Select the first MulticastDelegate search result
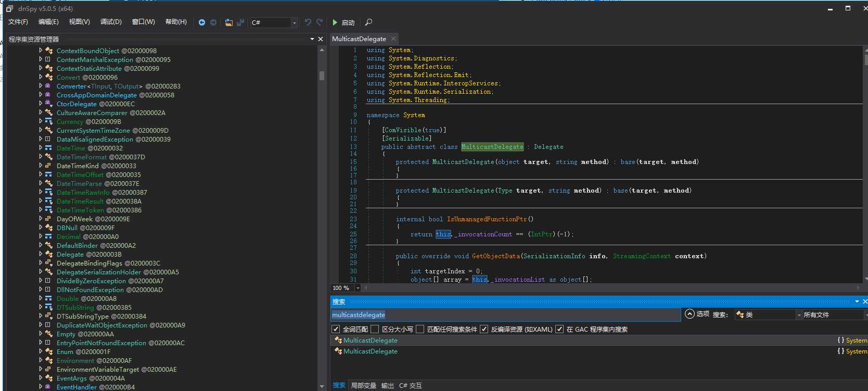The width and height of the screenshot is (868, 391). 371,340
